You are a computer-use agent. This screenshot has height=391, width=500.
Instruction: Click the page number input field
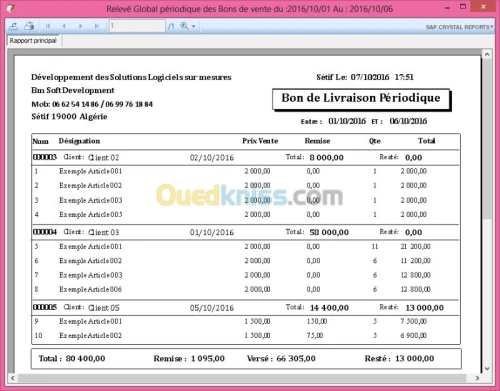(137, 26)
